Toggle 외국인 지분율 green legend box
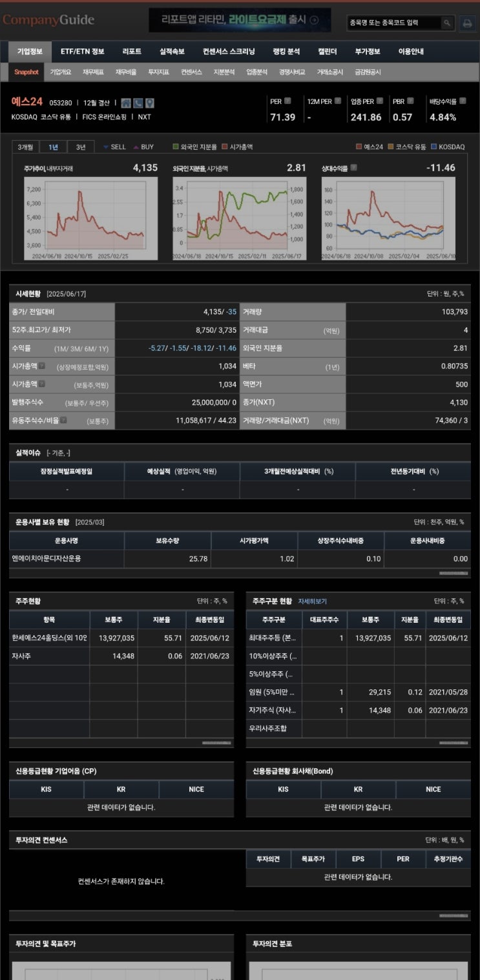 175,147
